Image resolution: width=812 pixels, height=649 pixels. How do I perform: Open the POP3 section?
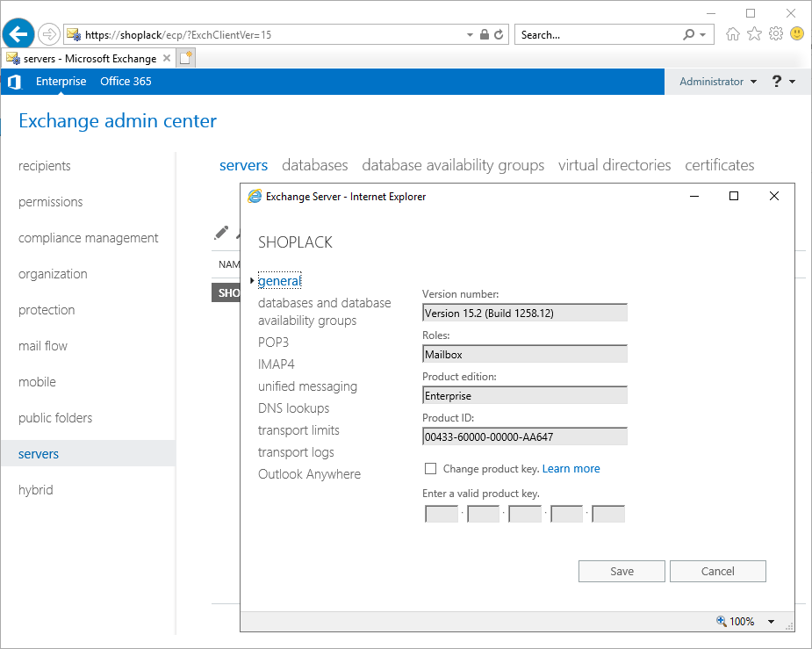point(273,343)
